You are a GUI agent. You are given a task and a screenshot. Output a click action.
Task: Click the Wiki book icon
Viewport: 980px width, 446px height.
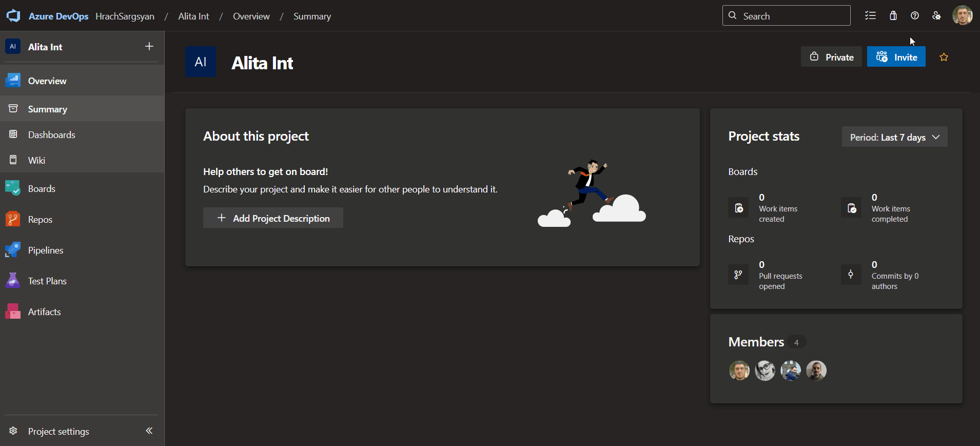13,160
